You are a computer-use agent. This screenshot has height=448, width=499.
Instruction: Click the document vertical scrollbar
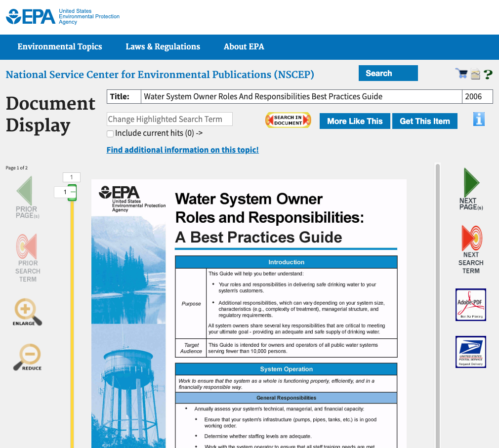pos(438,305)
